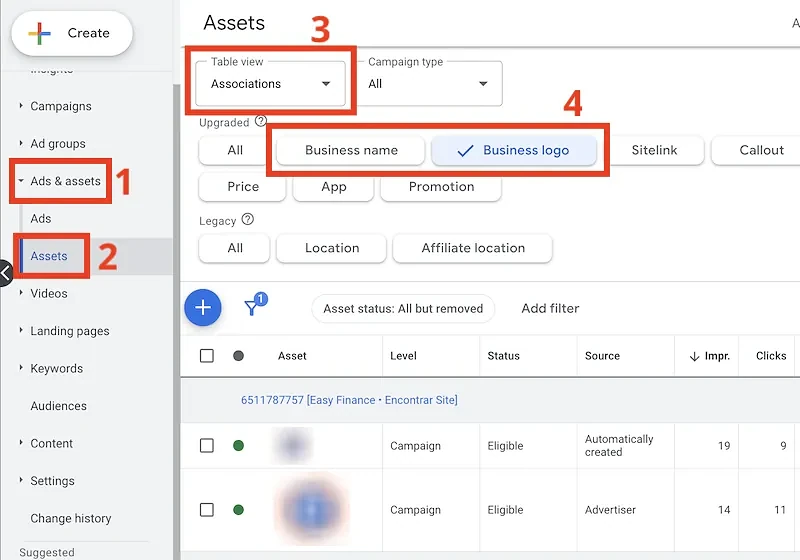Image resolution: width=800 pixels, height=560 pixels.
Task: Open the Table view Associations dropdown
Action: point(270,84)
